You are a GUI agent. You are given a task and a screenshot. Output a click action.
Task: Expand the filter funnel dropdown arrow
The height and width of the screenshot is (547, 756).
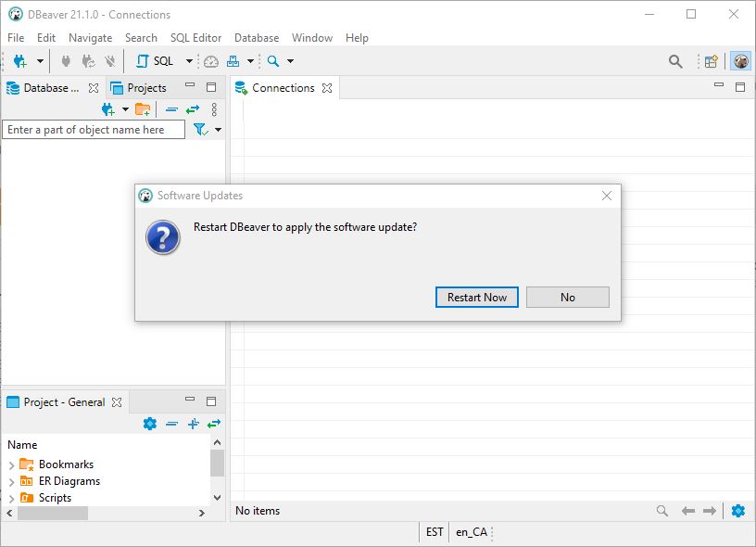(219, 130)
